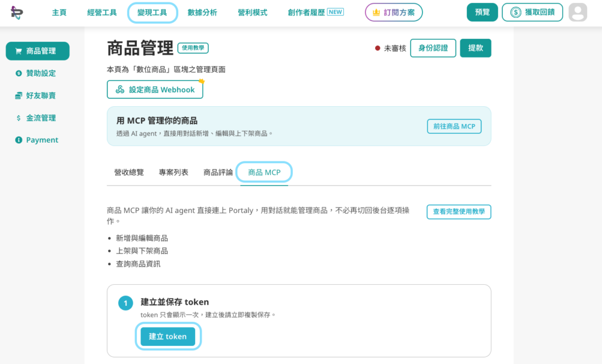Image resolution: width=602 pixels, height=364 pixels.
Task: Click the 未審核 status text
Action: click(395, 48)
